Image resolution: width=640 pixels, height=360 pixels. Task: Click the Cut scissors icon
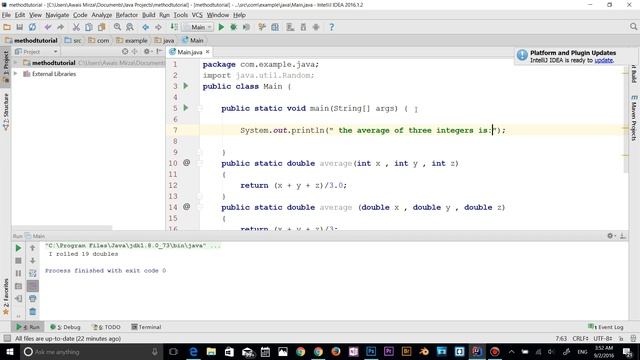76,27
